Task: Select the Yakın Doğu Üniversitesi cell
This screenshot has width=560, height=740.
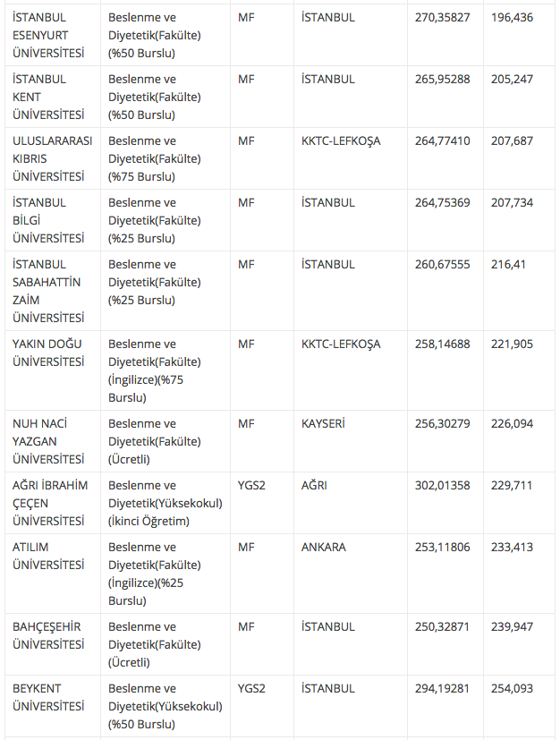Action: pyautogui.click(x=49, y=353)
